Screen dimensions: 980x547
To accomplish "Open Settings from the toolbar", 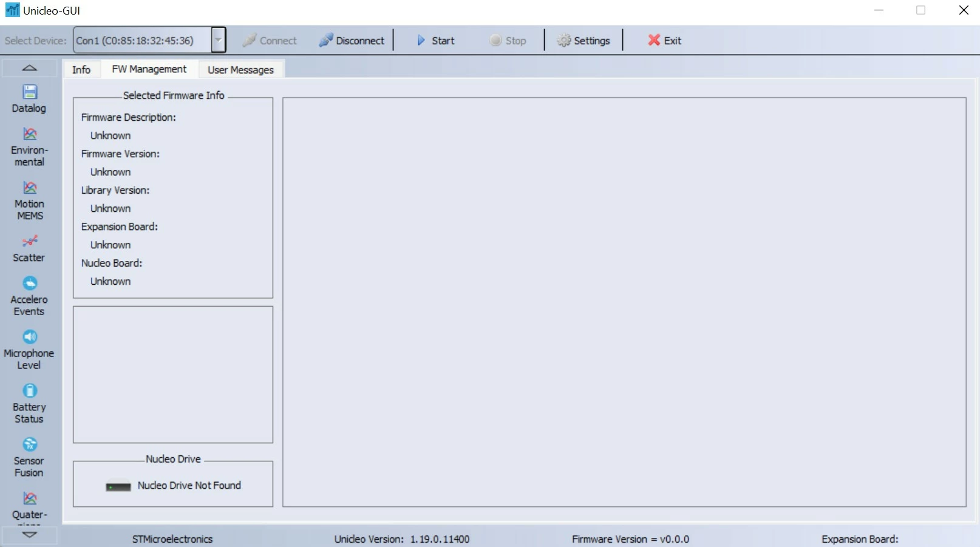I will (x=584, y=41).
